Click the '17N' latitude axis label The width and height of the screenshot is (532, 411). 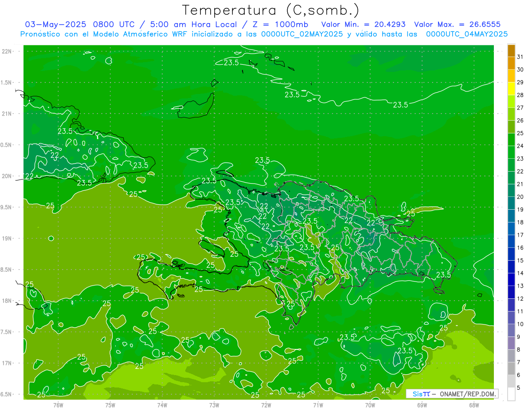click(7, 363)
